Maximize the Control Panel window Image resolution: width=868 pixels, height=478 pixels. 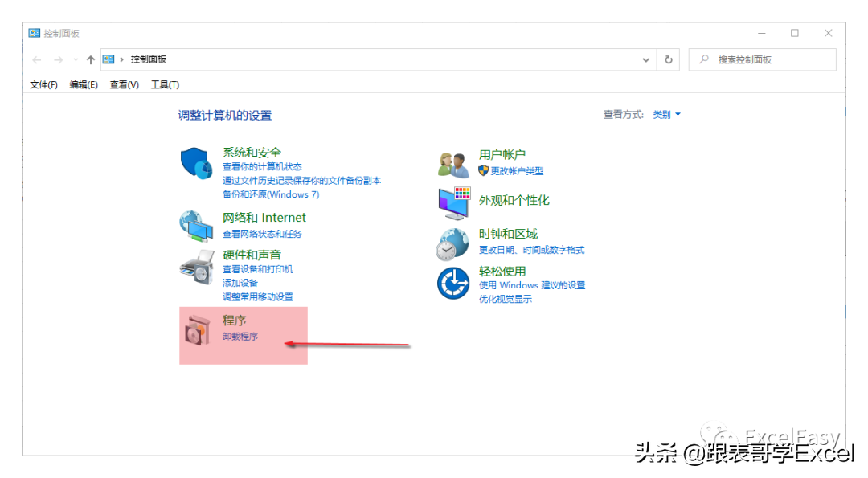pyautogui.click(x=794, y=33)
